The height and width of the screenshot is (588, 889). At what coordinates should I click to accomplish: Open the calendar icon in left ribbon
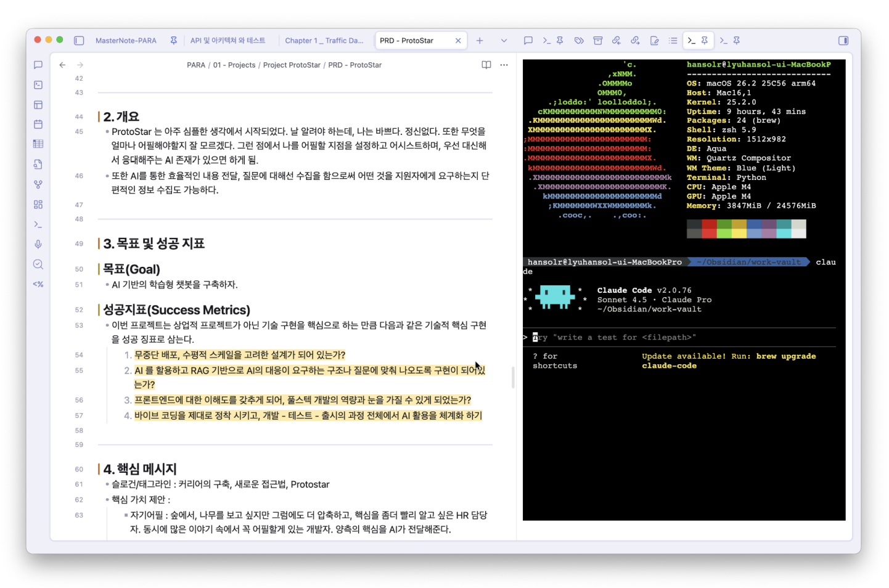click(x=38, y=124)
